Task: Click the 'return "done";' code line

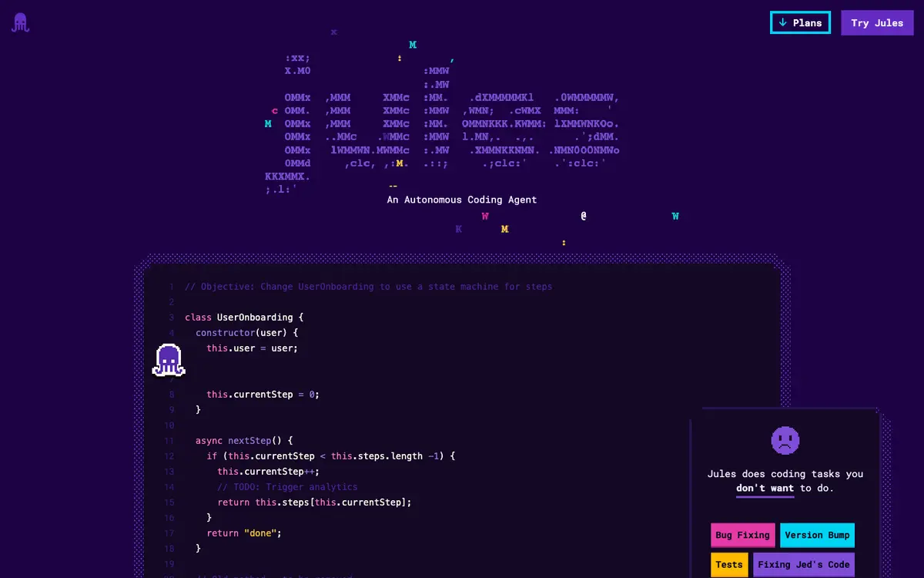Action: coord(244,533)
